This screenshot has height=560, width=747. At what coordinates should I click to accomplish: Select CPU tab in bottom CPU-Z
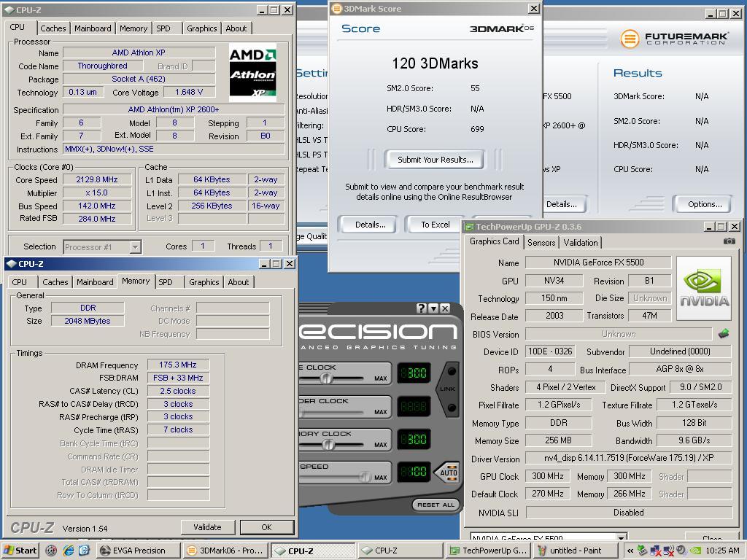[x=20, y=282]
